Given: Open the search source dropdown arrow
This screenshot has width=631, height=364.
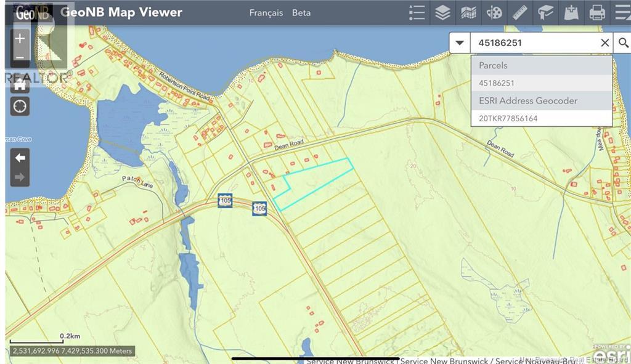Looking at the screenshot, I should pyautogui.click(x=460, y=42).
